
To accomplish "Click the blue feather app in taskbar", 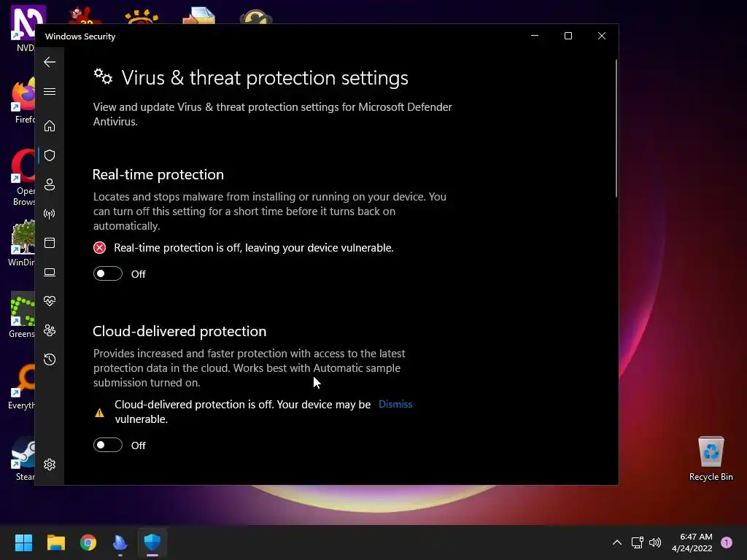I will coord(120,542).
